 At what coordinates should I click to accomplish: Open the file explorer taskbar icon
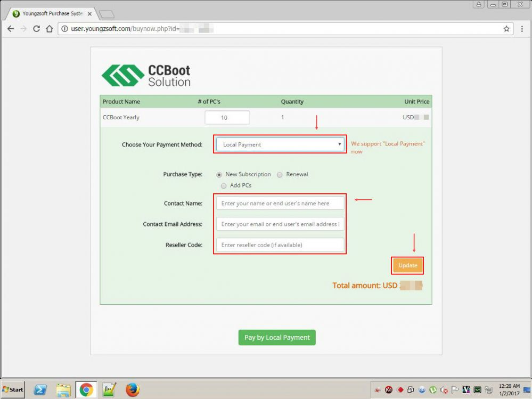click(63, 389)
